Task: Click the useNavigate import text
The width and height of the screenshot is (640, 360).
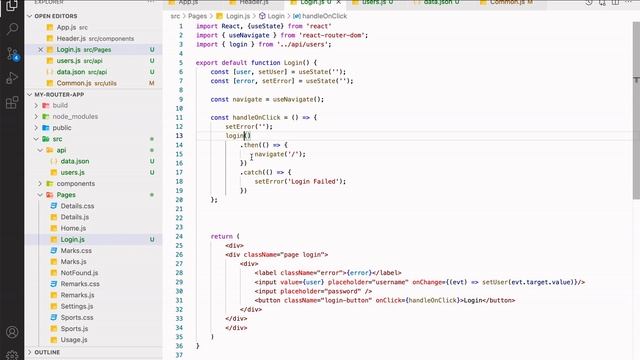Action: (x=249, y=35)
